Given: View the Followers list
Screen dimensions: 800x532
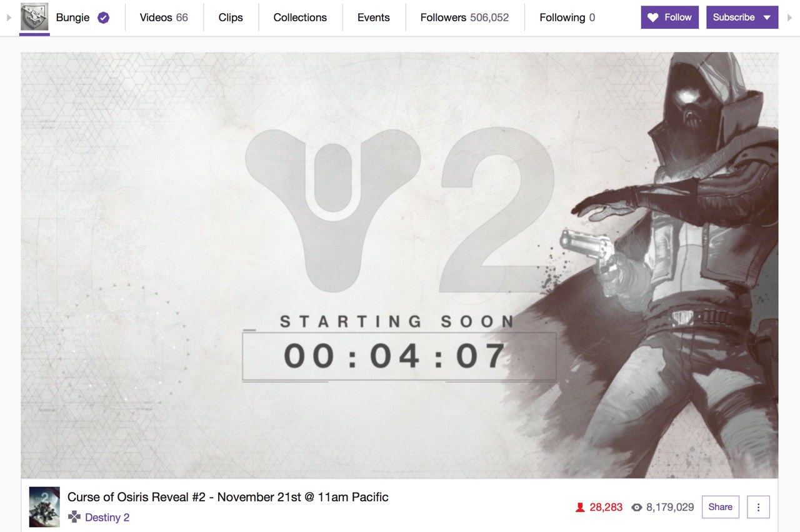Looking at the screenshot, I should [464, 18].
